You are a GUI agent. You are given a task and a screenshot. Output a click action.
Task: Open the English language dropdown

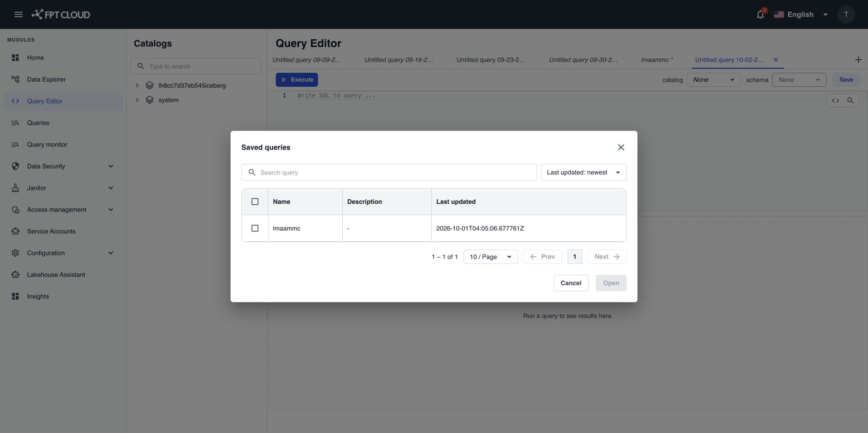[801, 14]
